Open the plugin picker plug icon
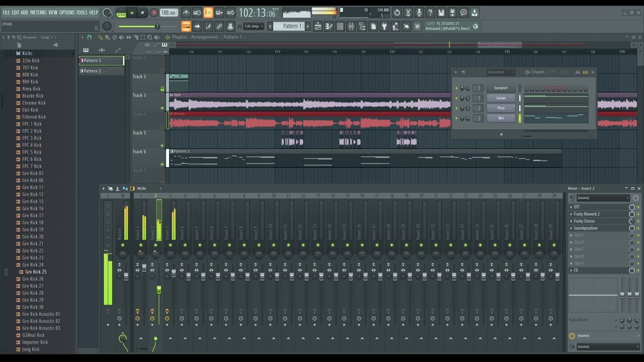The height and width of the screenshot is (362, 644). pyautogui.click(x=384, y=26)
